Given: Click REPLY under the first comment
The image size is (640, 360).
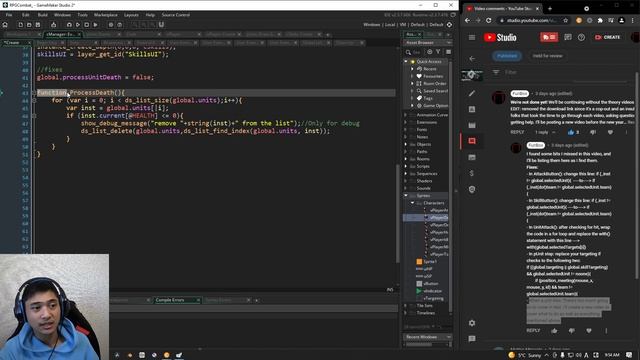Looking at the screenshot, I should click(x=517, y=132).
